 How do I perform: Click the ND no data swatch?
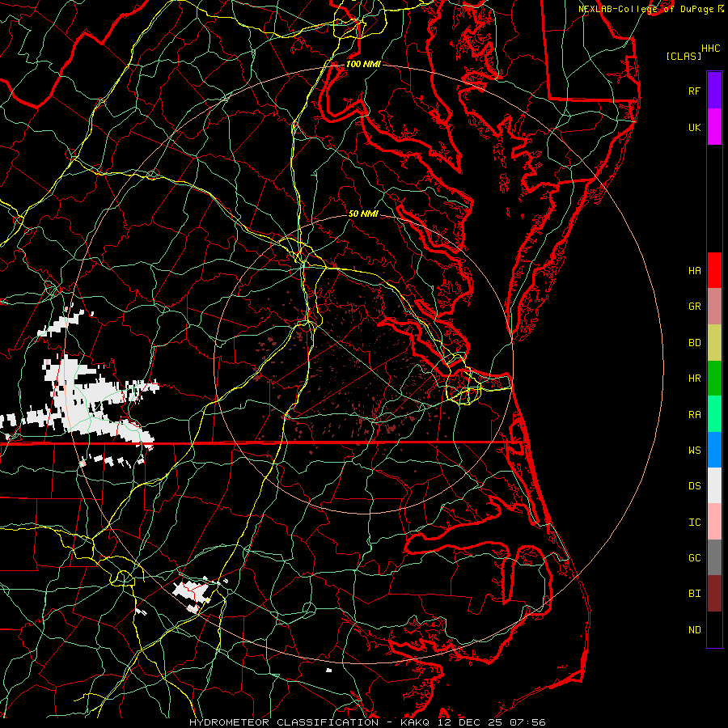pyautogui.click(x=714, y=629)
